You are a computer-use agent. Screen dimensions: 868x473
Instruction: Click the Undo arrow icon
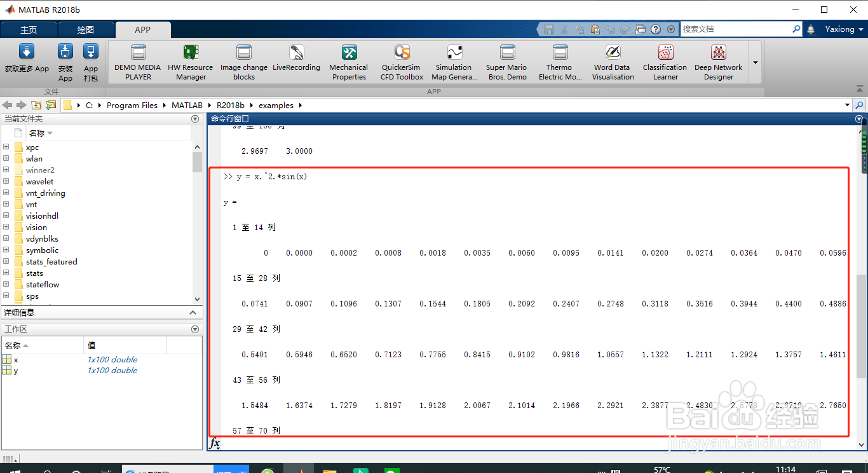pyautogui.click(x=610, y=29)
